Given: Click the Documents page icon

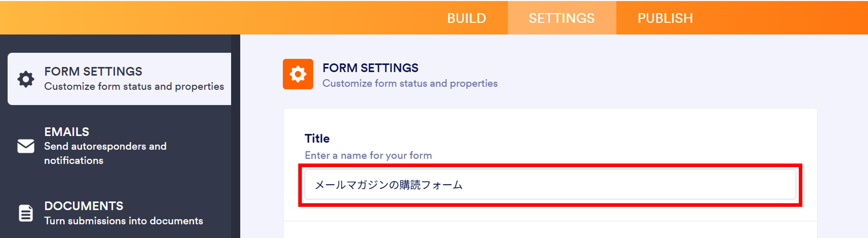Looking at the screenshot, I should pyautogui.click(x=26, y=213).
